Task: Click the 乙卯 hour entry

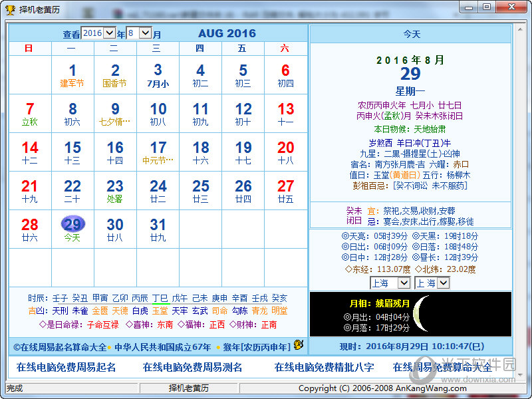Action: pos(120,298)
